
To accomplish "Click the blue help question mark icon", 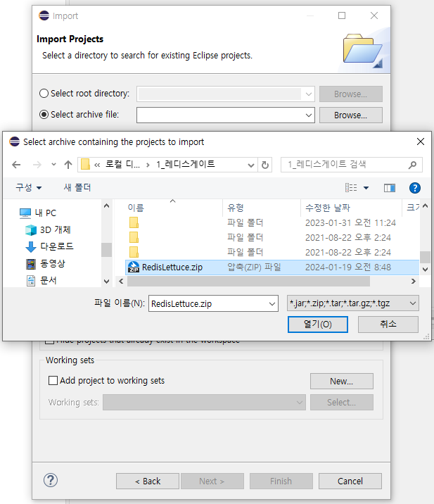I will (414, 188).
